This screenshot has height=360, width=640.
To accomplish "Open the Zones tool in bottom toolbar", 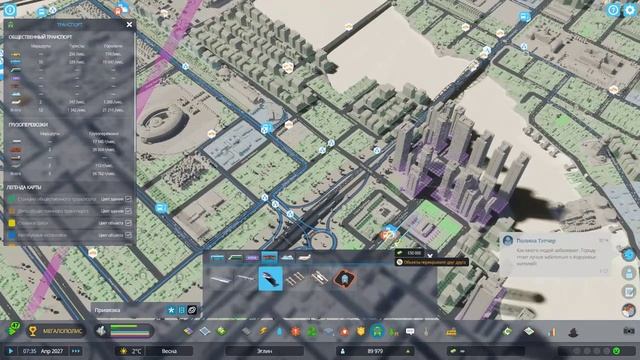I will (188, 331).
